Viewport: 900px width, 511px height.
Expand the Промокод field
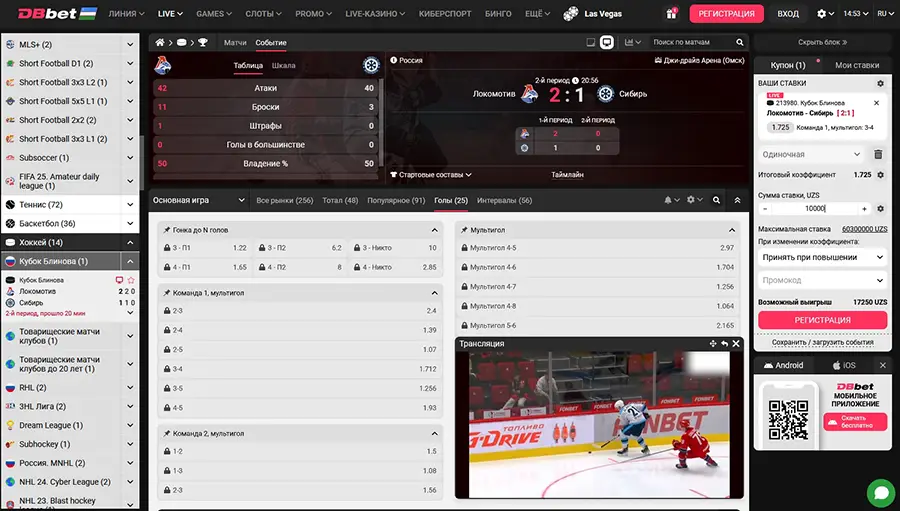click(x=823, y=280)
